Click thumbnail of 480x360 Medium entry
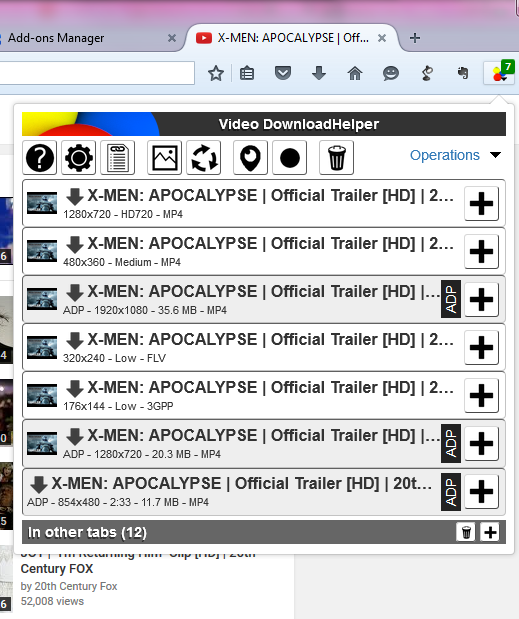The height and width of the screenshot is (619, 519). pos(42,251)
